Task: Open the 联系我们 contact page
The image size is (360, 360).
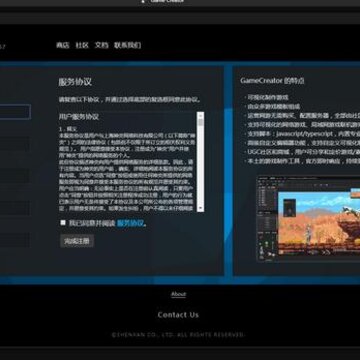Action: pos(128,45)
